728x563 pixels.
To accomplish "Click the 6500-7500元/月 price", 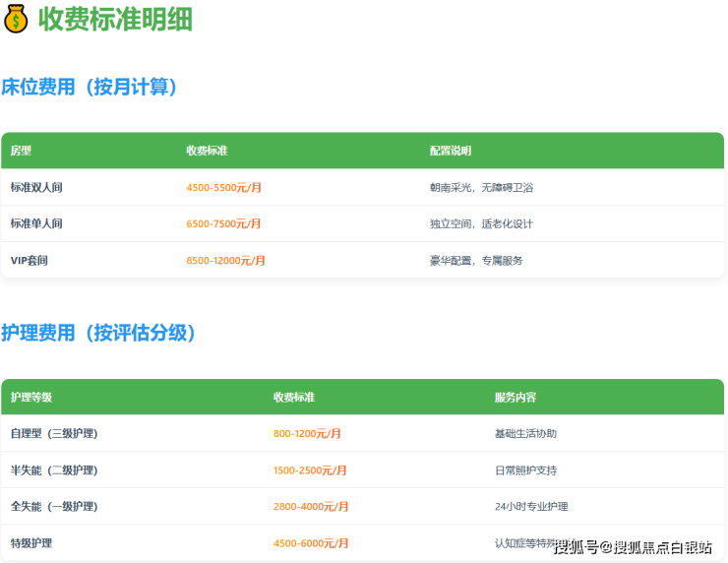I will click(223, 223).
